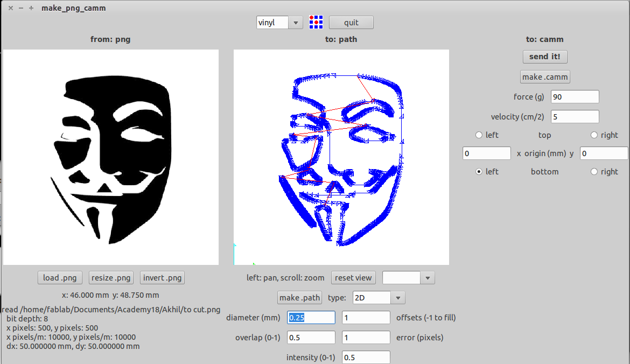
Task: Click the resize .png button
Action: (x=111, y=278)
